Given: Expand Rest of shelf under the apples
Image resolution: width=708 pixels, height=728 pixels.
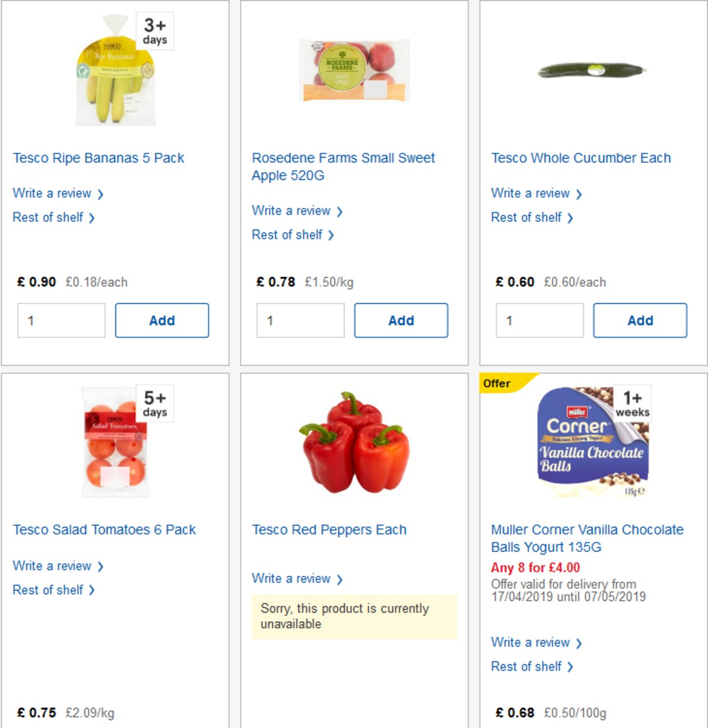Looking at the screenshot, I should (289, 235).
